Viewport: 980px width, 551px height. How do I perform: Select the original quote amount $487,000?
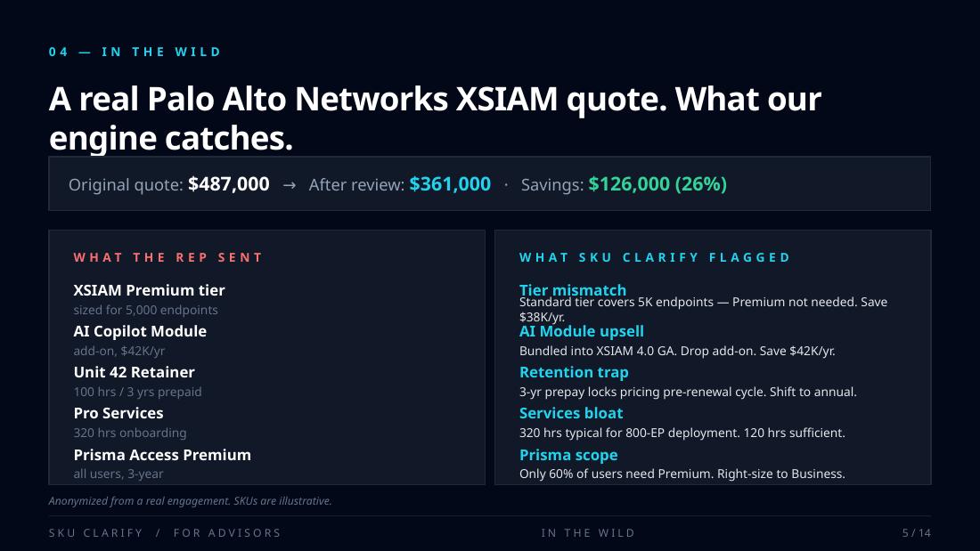(x=228, y=184)
